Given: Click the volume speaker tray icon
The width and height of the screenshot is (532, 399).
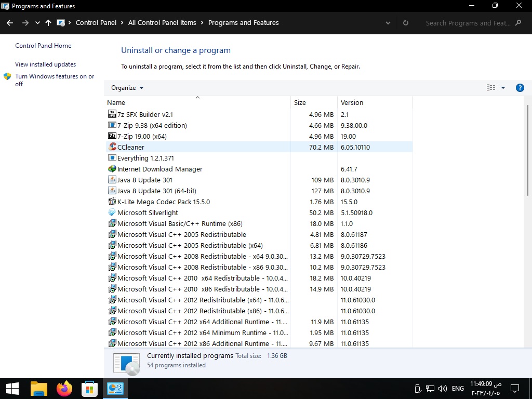Looking at the screenshot, I should [443, 389].
